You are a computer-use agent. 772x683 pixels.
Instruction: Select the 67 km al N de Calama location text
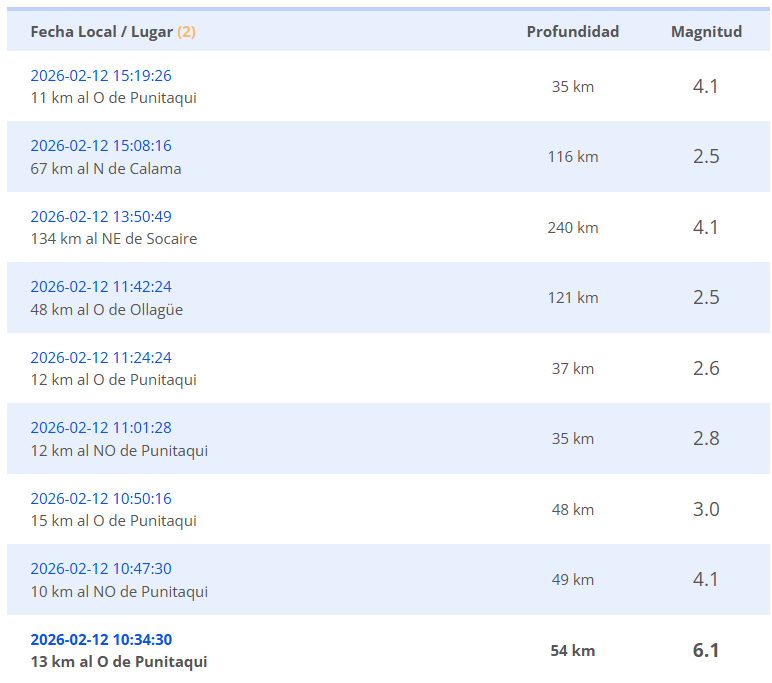coord(106,169)
